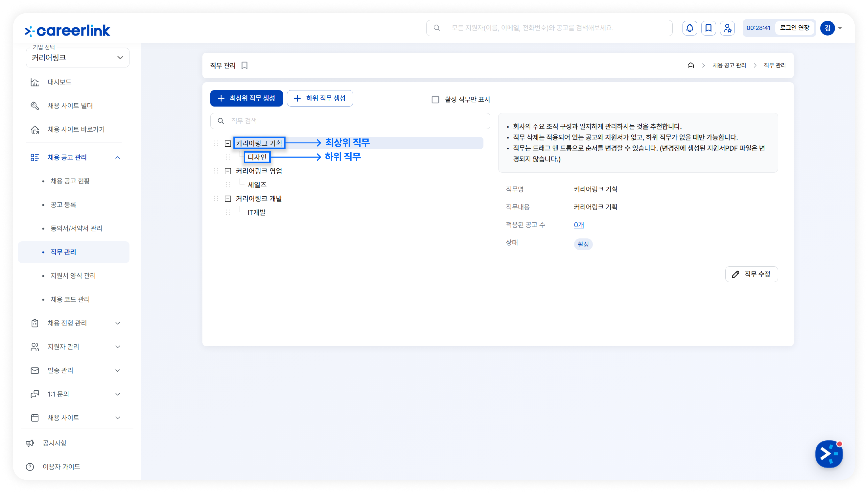The image size is (868, 493).
Task: Select 커리어링크 개발 in the tree
Action: click(x=259, y=199)
